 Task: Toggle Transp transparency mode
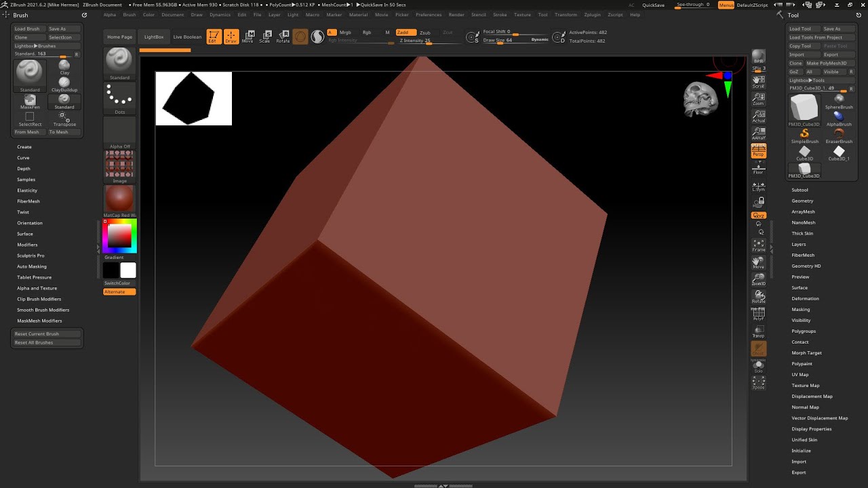point(758,331)
